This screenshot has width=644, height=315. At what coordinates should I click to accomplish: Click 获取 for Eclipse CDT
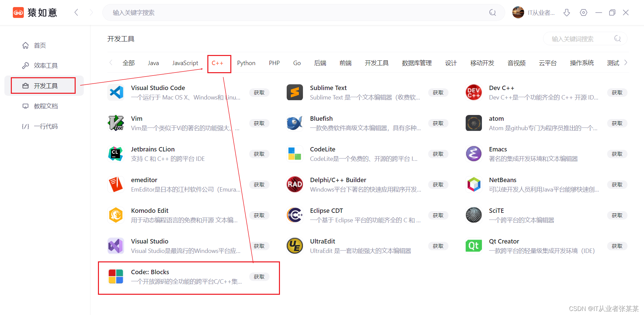(438, 215)
